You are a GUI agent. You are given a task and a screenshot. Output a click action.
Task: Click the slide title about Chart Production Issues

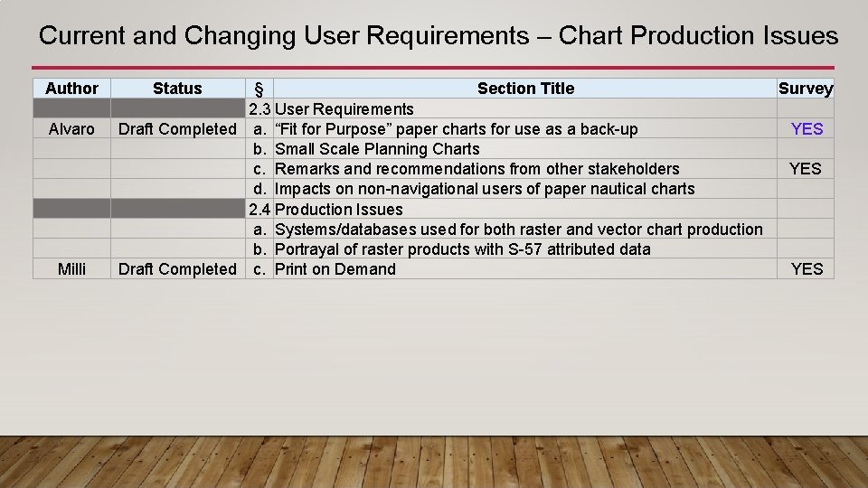pyautogui.click(x=438, y=35)
